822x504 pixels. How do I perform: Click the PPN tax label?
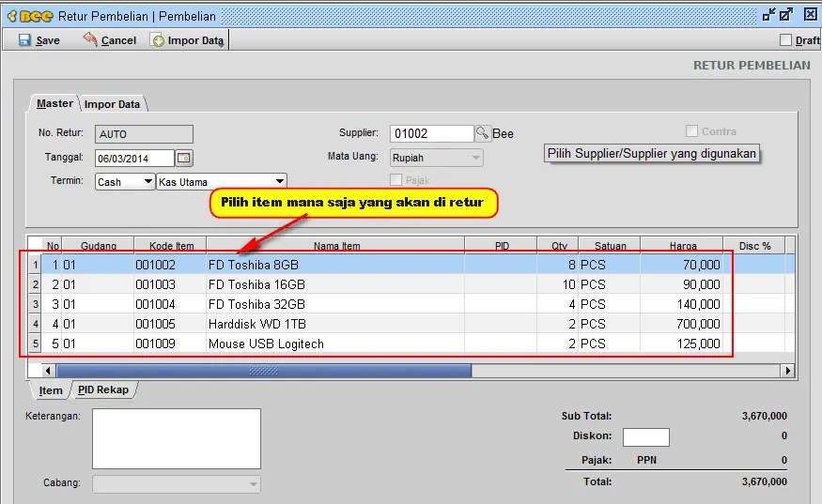click(646, 460)
